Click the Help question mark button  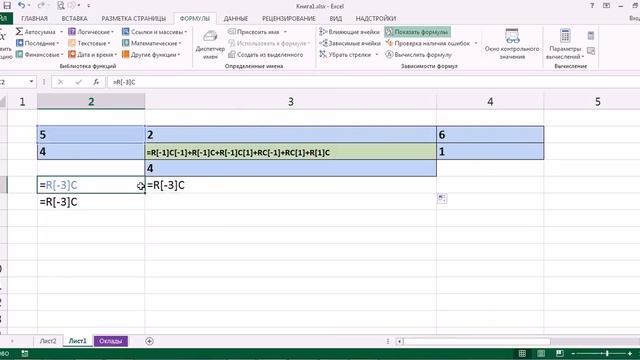click(592, 6)
